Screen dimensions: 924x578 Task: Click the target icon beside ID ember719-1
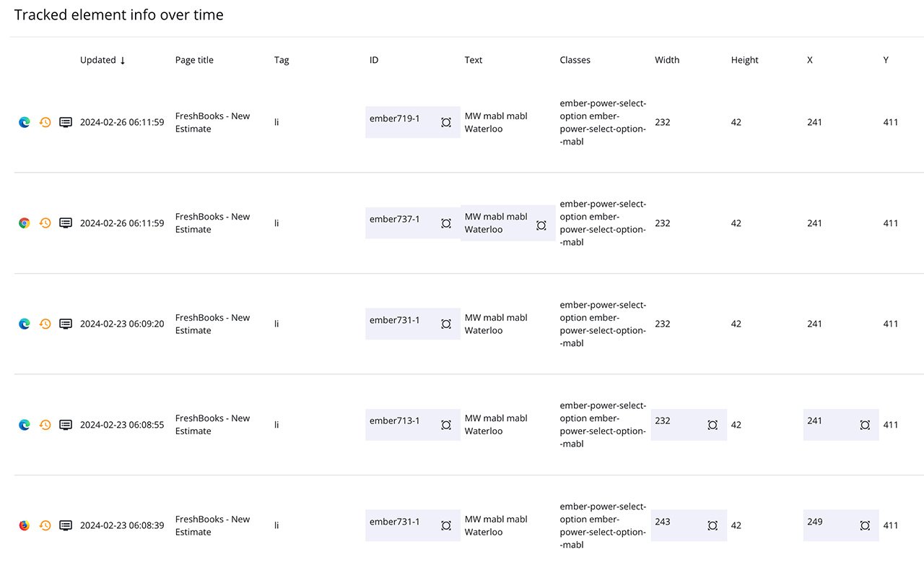point(446,122)
